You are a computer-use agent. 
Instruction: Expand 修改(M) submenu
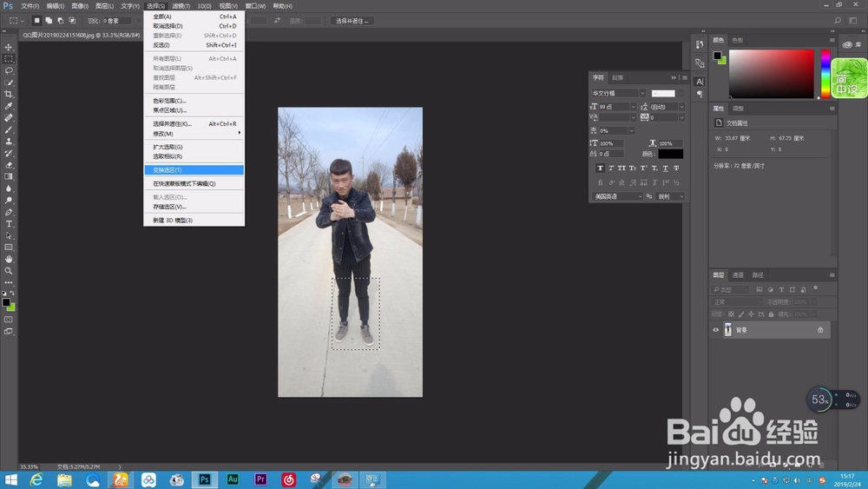(x=194, y=134)
